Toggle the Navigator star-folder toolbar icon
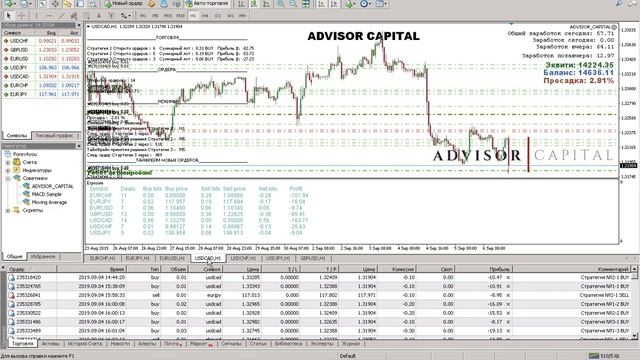The image size is (640, 360). [x=68, y=4]
